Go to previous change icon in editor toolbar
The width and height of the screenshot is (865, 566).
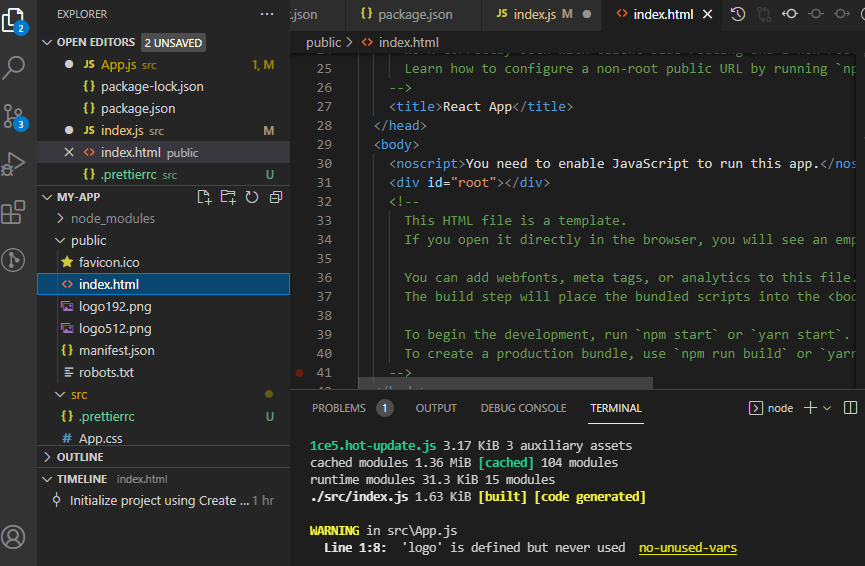[x=789, y=14]
